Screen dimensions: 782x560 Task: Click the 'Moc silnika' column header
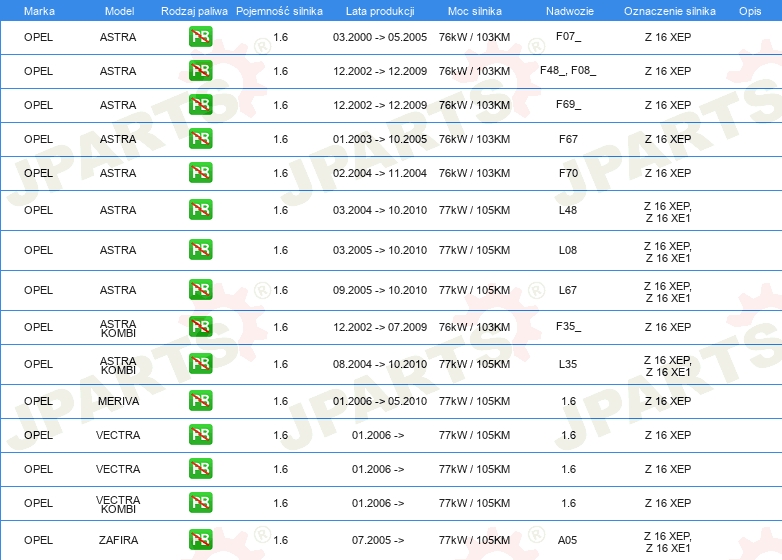tap(474, 11)
